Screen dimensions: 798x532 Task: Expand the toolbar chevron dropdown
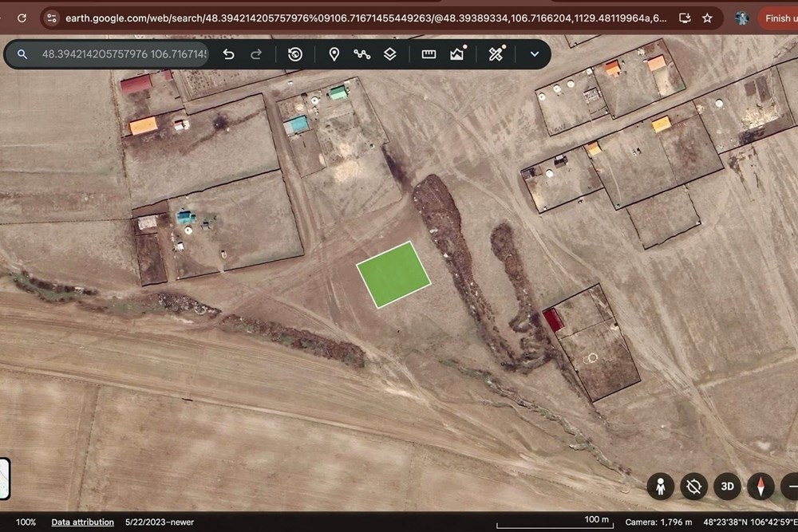pyautogui.click(x=535, y=54)
